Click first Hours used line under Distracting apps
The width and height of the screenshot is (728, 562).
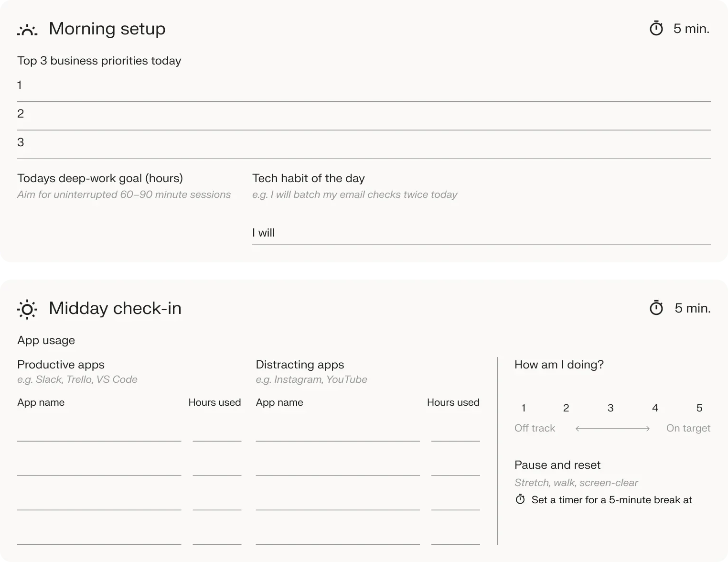pos(455,433)
